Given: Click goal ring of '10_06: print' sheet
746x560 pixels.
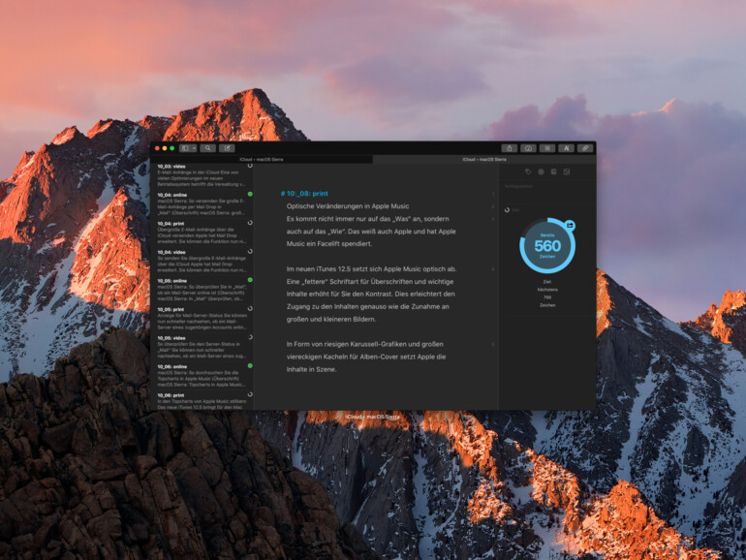Looking at the screenshot, I should pyautogui.click(x=250, y=394).
